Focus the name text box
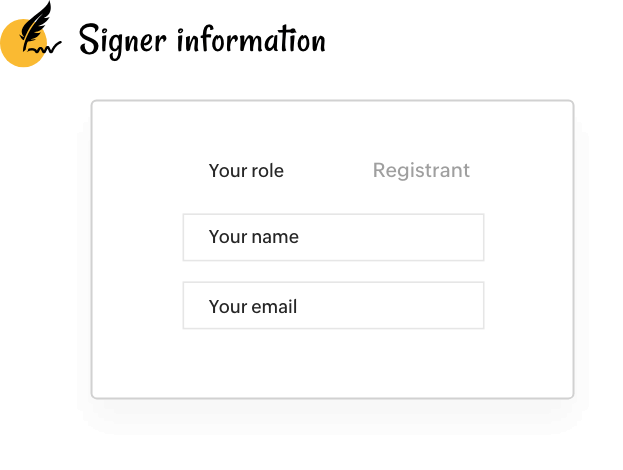 333,237
